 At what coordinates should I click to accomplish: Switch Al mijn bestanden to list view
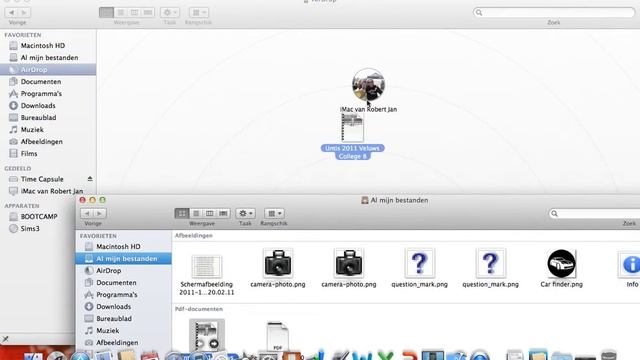click(x=196, y=213)
